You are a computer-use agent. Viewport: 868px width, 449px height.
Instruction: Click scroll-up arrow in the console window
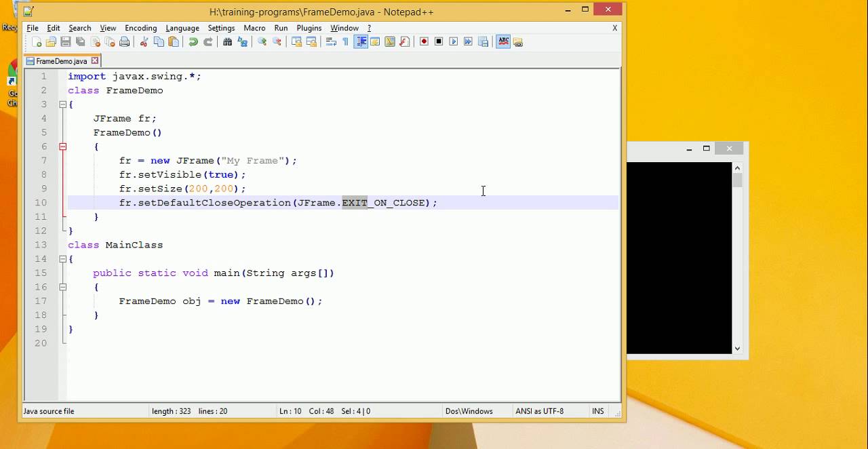(737, 168)
